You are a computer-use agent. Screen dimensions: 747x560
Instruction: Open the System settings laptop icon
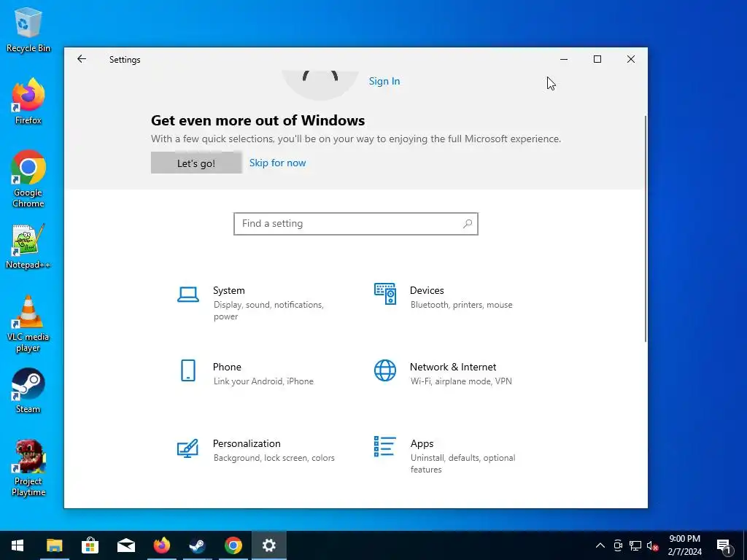coord(187,295)
